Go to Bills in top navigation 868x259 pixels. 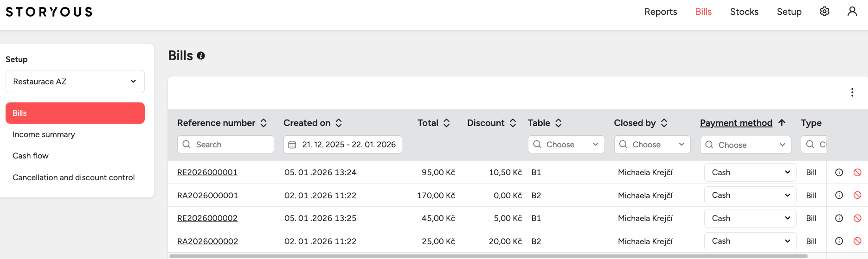pyautogui.click(x=703, y=12)
